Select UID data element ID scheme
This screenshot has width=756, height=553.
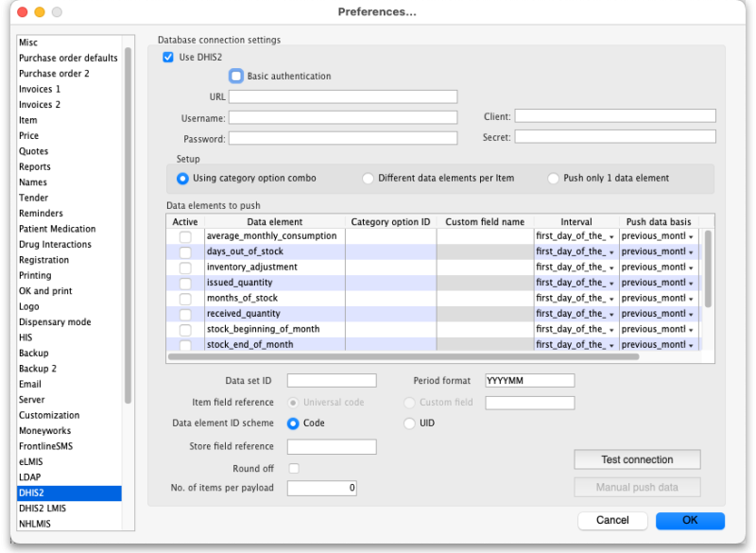point(409,423)
